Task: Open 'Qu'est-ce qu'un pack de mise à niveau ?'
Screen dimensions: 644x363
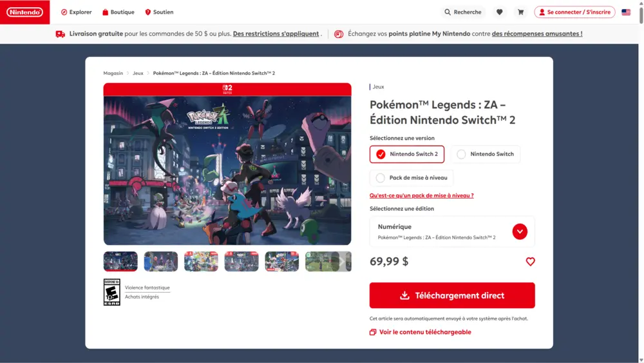Action: (421, 195)
